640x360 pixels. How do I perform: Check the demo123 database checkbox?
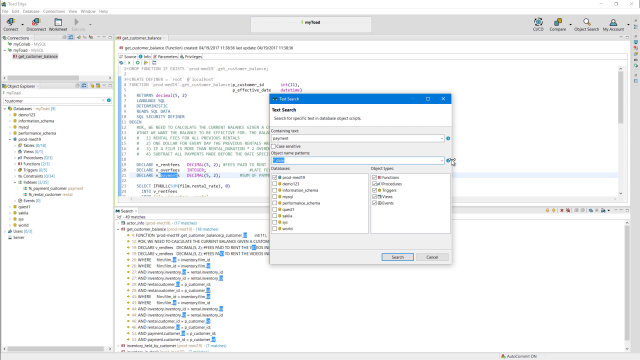tap(275, 184)
